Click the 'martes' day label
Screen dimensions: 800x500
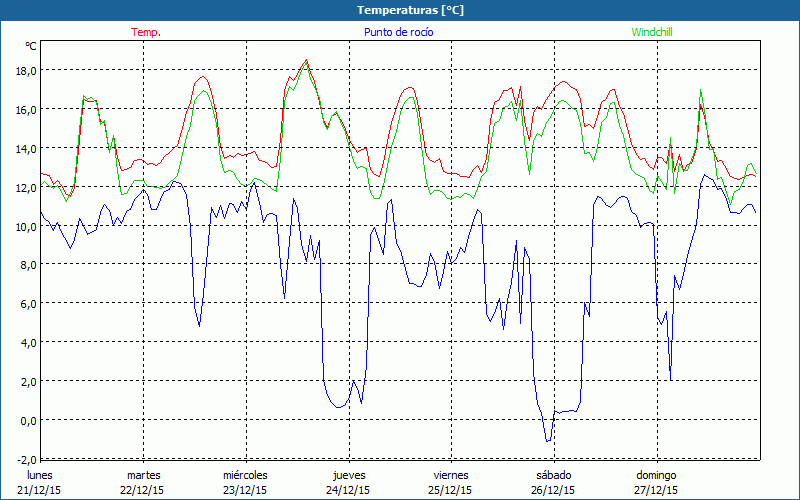(144, 475)
